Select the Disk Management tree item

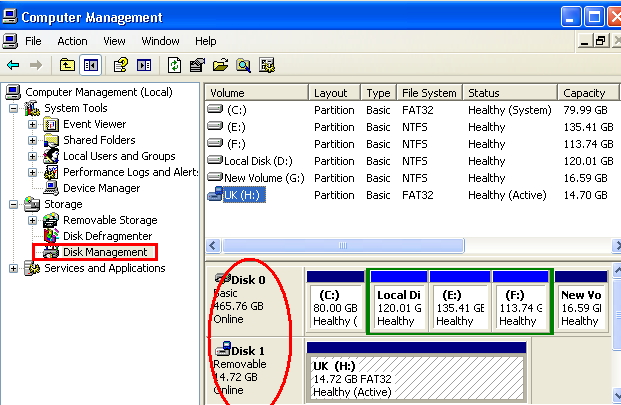[105, 252]
